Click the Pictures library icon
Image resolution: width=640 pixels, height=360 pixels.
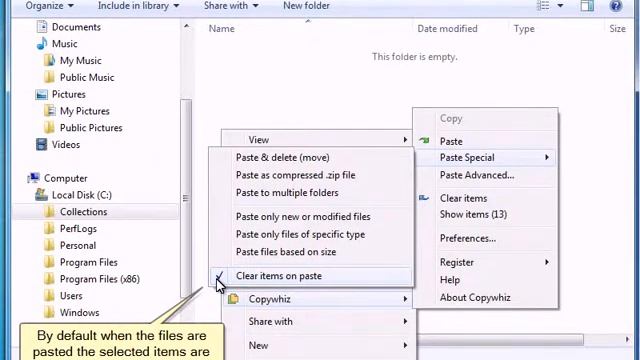[42, 94]
